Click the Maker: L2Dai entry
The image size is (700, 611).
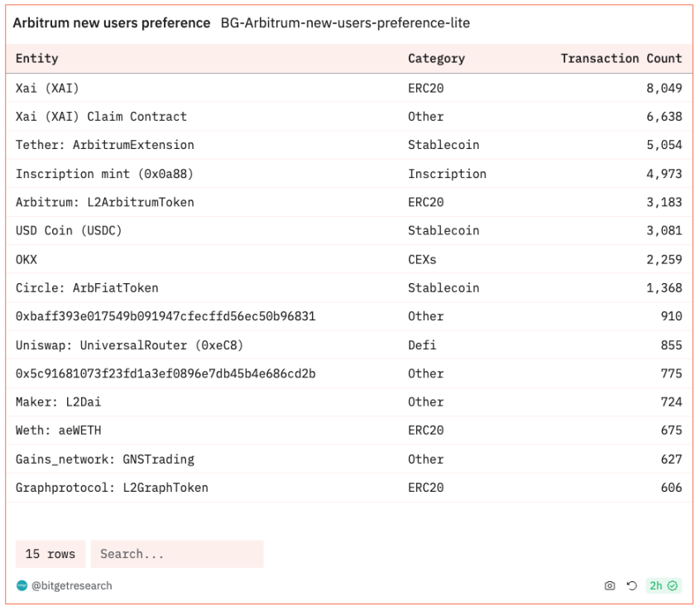pyautogui.click(x=58, y=402)
